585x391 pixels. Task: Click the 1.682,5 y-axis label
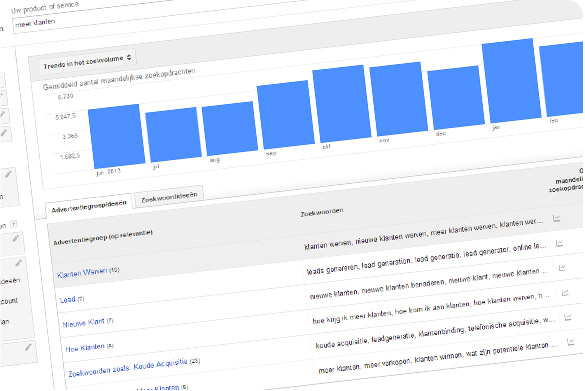pyautogui.click(x=70, y=156)
